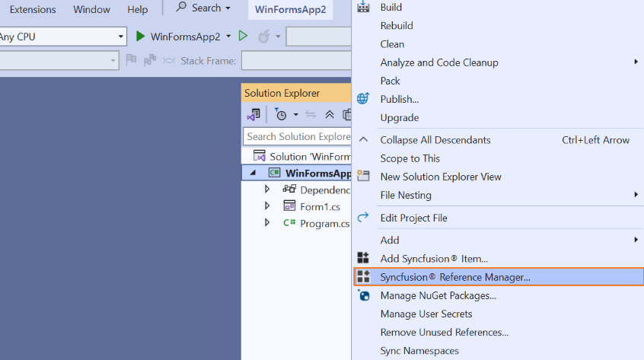
Task: Choose Sync Namespaces
Action: tap(419, 351)
